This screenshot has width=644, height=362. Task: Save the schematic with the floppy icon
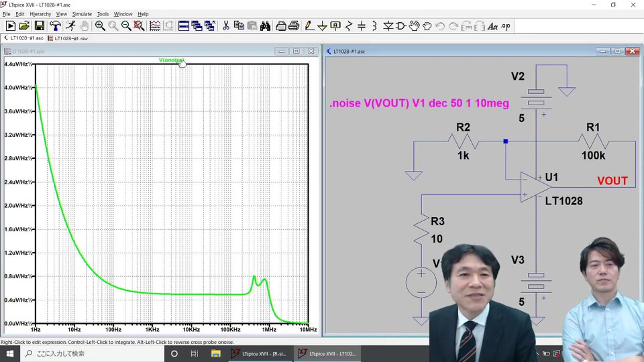tap(39, 26)
